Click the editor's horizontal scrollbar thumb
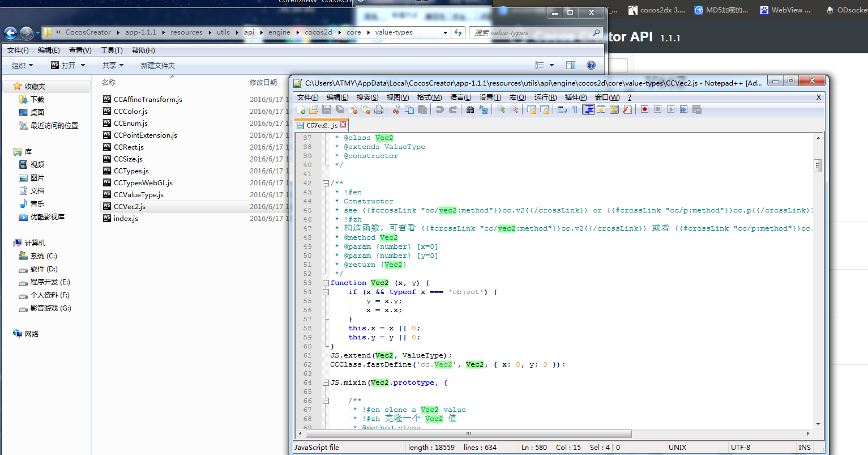Screen dimensions: 868x455 tap(468, 433)
